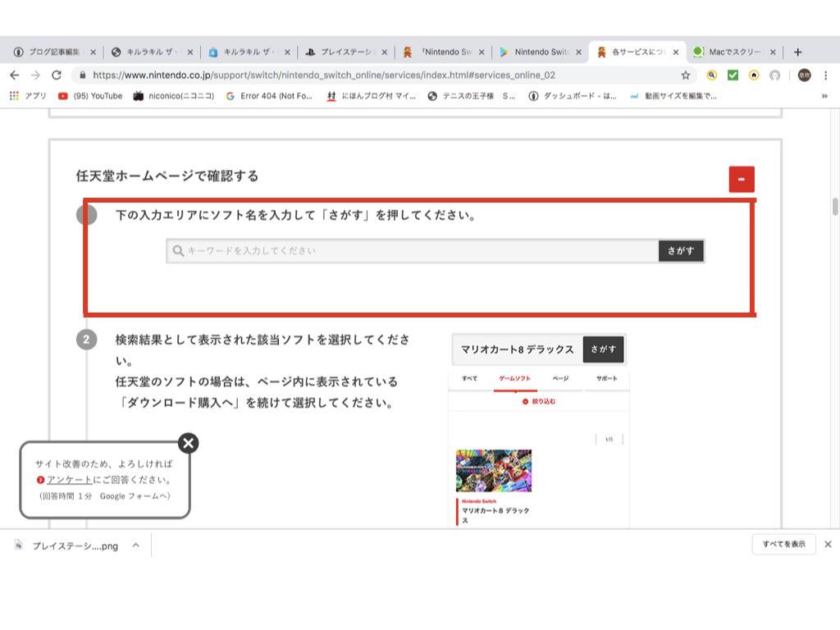Click the Mario Kart 8 Deluxe game thumbnail
Viewport: 840px width, 630px height.
pyautogui.click(x=493, y=470)
